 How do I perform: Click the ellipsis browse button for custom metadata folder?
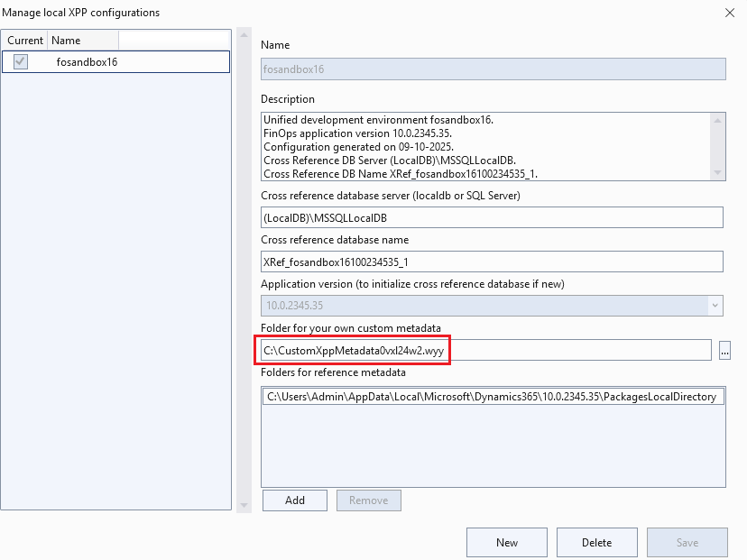pyautogui.click(x=724, y=352)
